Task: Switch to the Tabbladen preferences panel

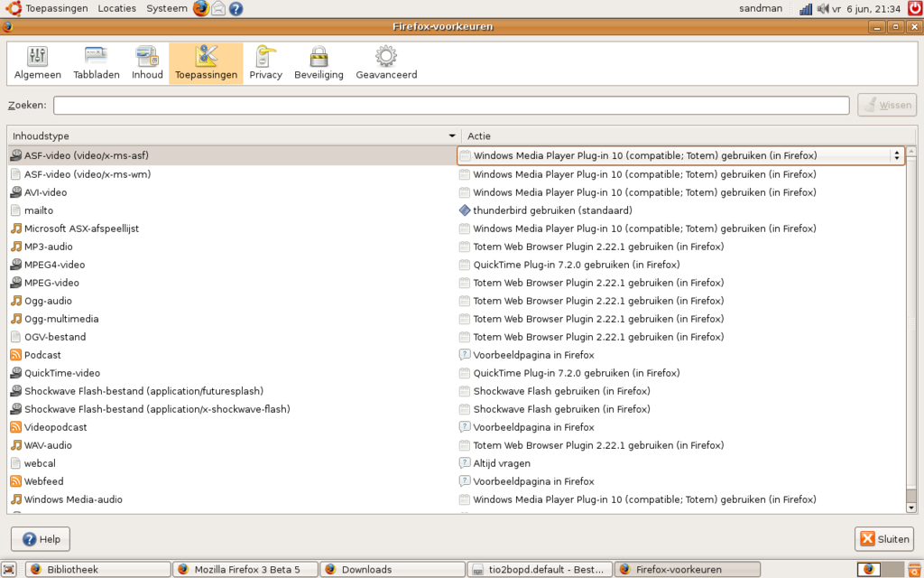Action: click(x=96, y=63)
